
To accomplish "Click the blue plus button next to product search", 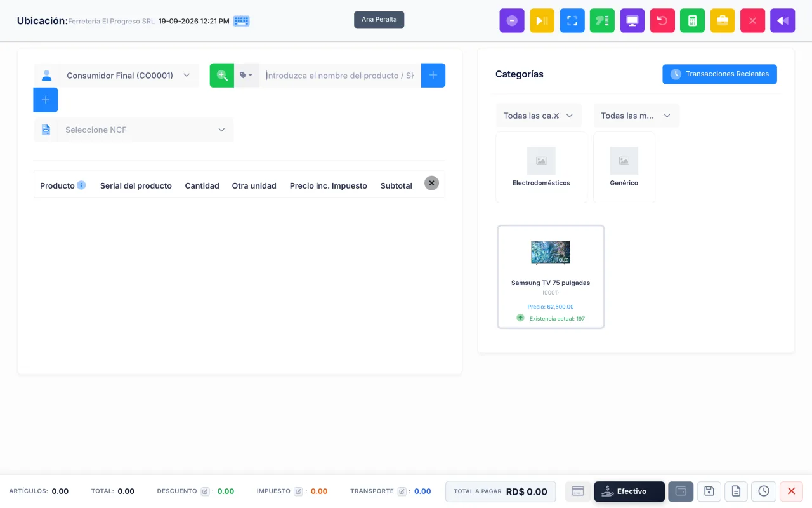I will [433, 75].
